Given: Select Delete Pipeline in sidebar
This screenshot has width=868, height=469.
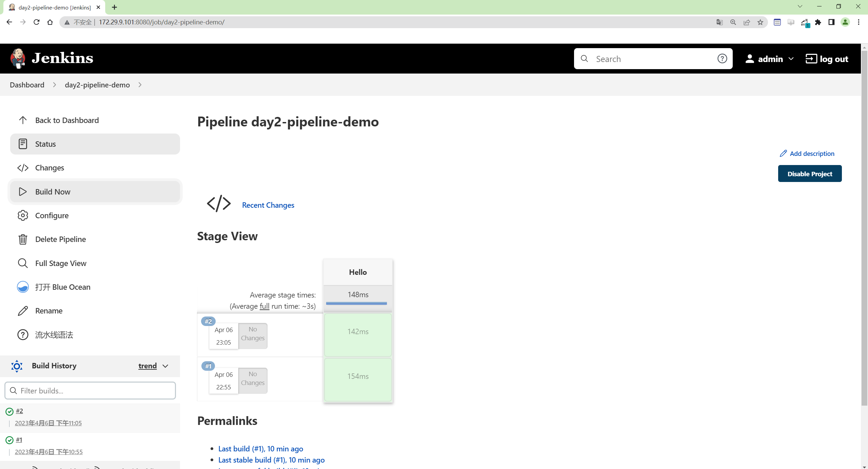Looking at the screenshot, I should pos(95,239).
